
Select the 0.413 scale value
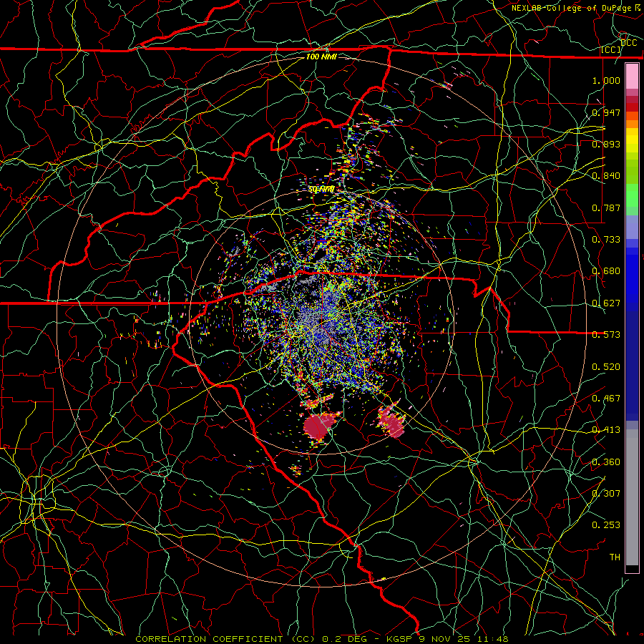[x=606, y=430]
